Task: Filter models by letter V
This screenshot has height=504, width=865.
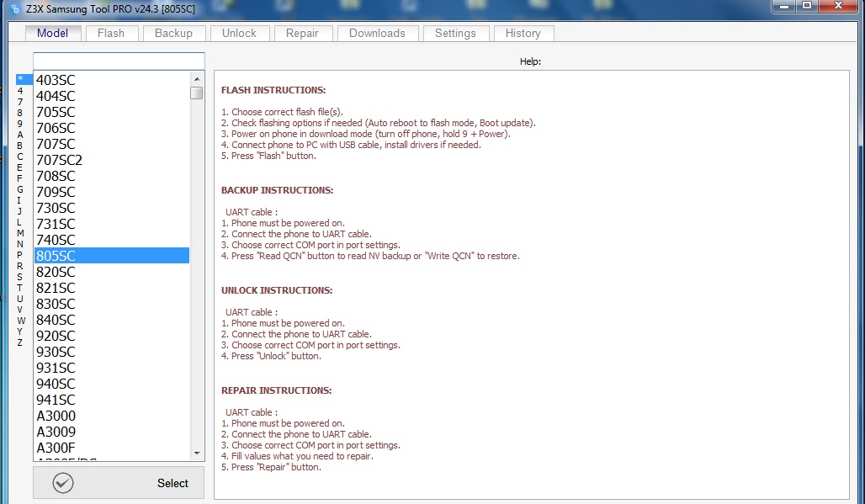Action: [20, 310]
